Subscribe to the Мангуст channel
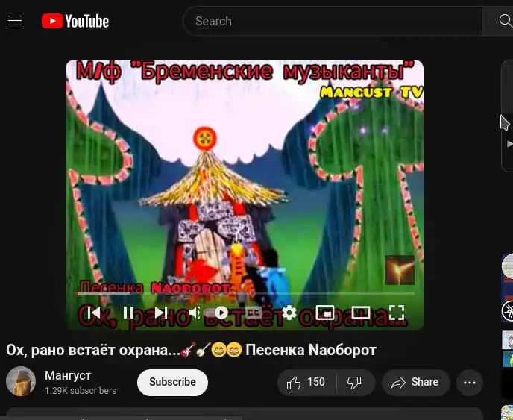 [172, 383]
